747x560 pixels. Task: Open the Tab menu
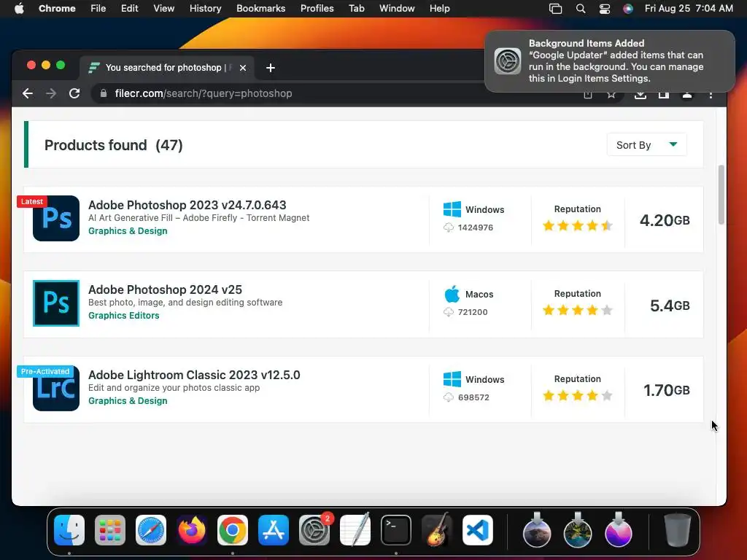click(356, 9)
